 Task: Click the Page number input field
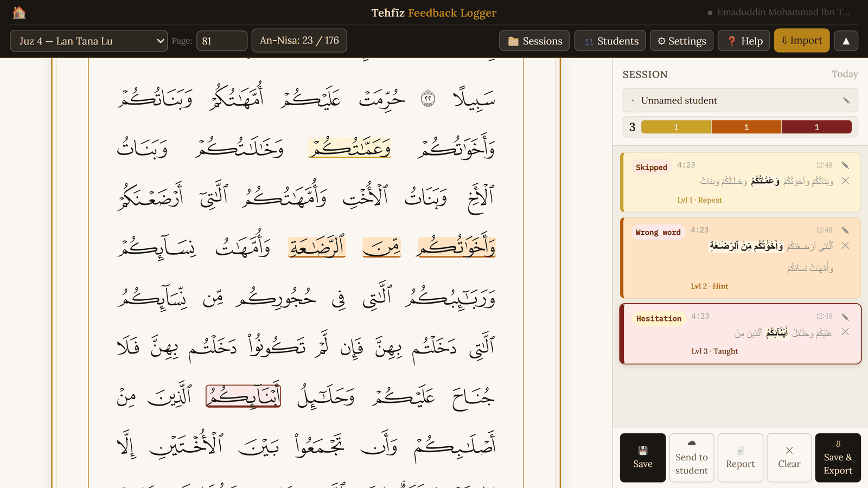click(222, 41)
